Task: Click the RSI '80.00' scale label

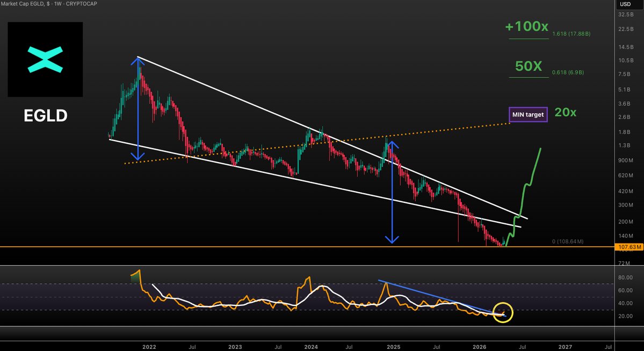Action: click(x=625, y=277)
